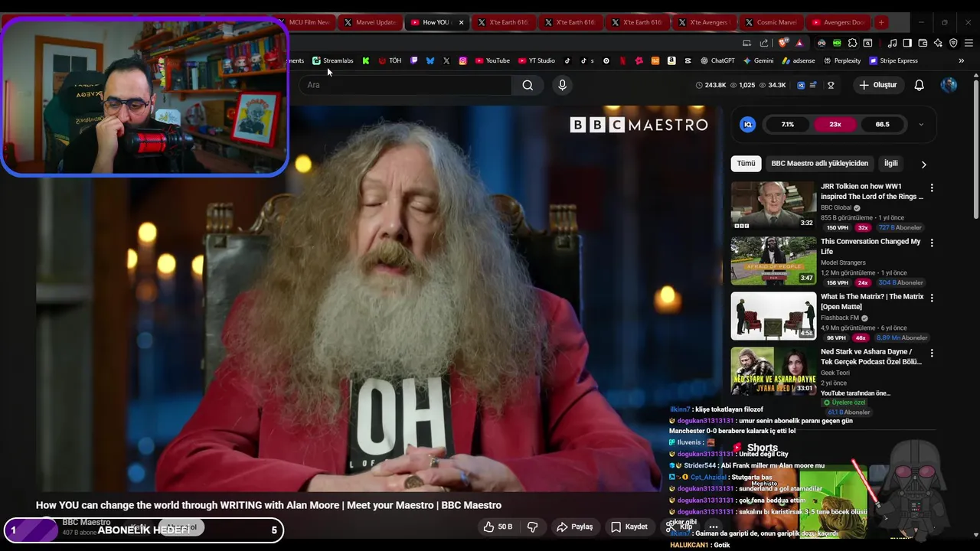Open options menu for JRR Tolkien video

932,187
